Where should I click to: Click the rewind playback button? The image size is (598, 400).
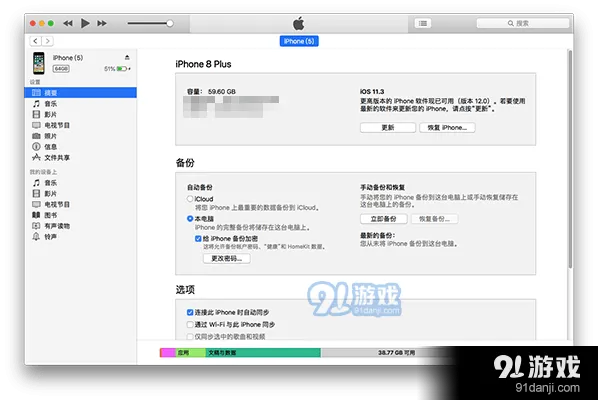(x=68, y=23)
